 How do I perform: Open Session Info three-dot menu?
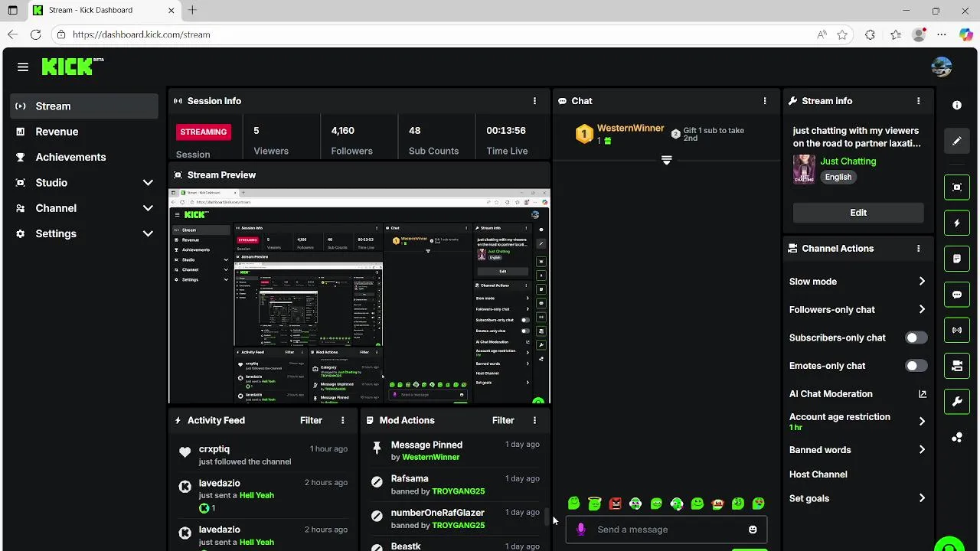(534, 101)
